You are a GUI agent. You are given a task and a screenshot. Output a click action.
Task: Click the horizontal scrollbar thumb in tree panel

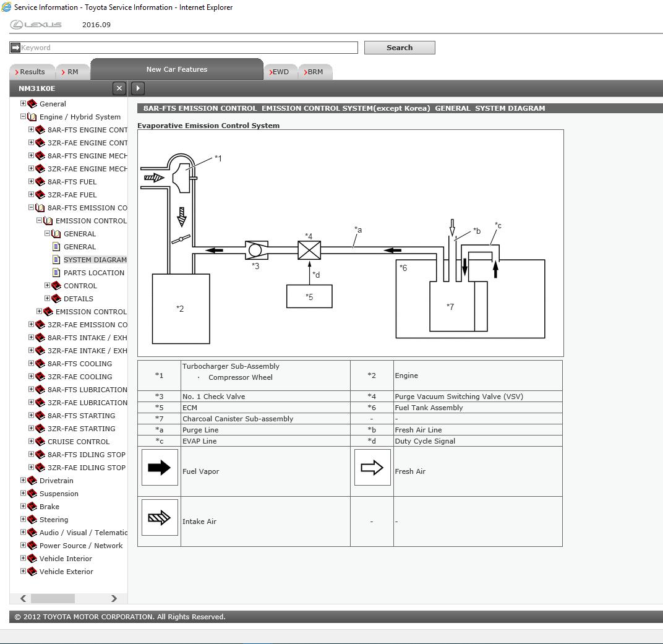coord(53,598)
